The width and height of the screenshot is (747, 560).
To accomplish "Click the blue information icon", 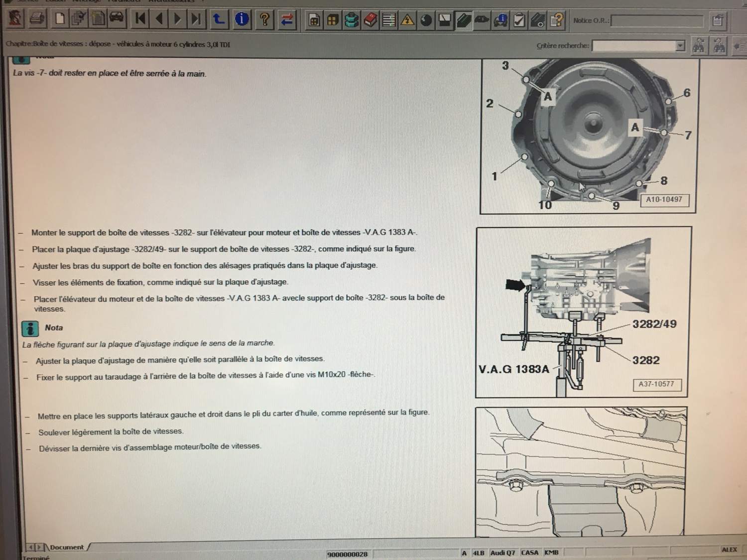I will [242, 19].
